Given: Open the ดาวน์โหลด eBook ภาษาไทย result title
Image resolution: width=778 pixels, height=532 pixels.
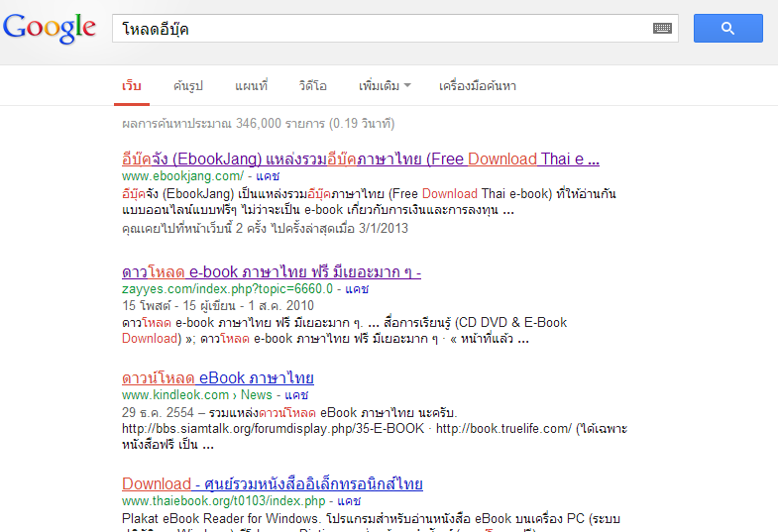Looking at the screenshot, I should tap(218, 378).
